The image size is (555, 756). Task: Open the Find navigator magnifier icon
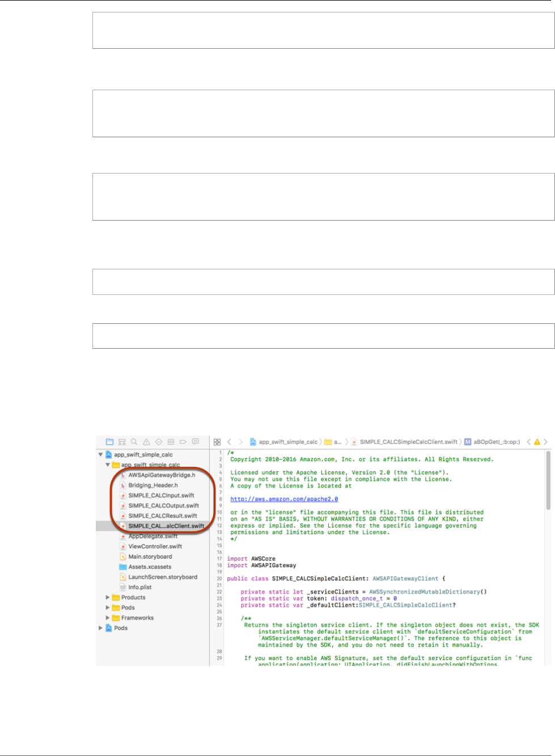pos(134,442)
